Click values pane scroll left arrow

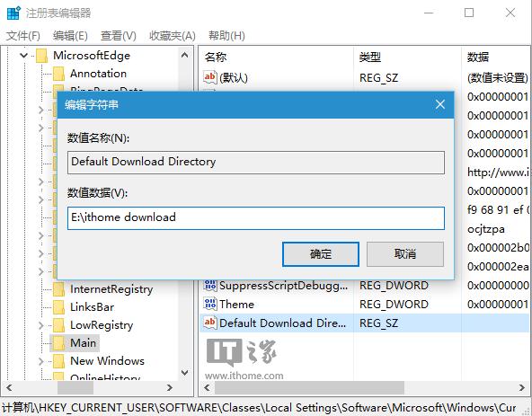coord(207,387)
